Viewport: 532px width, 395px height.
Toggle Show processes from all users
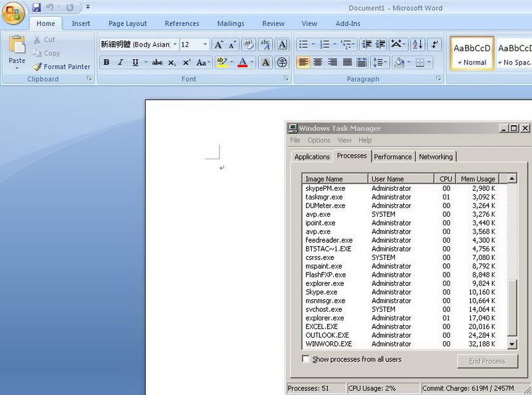(x=306, y=359)
